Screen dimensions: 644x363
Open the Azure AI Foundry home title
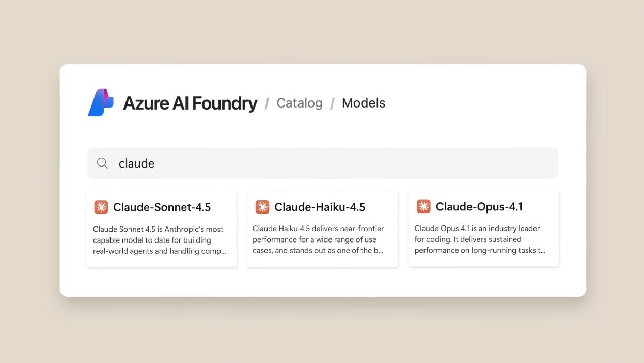click(190, 103)
